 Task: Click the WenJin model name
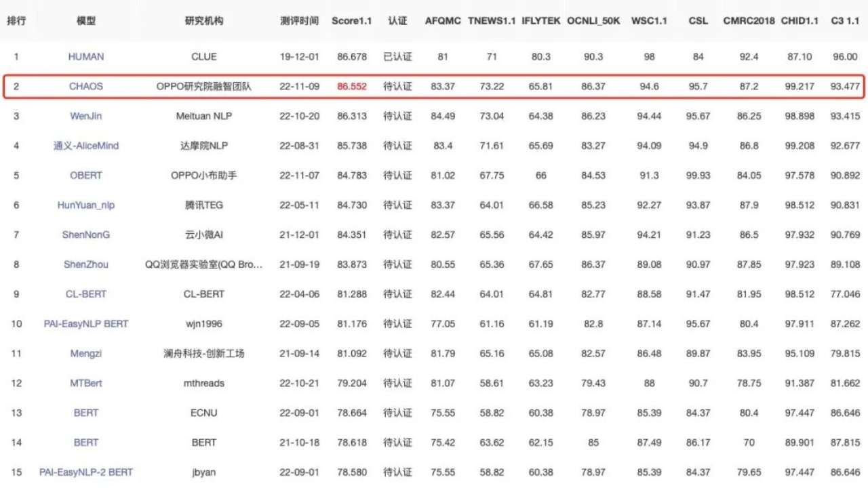tap(86, 116)
